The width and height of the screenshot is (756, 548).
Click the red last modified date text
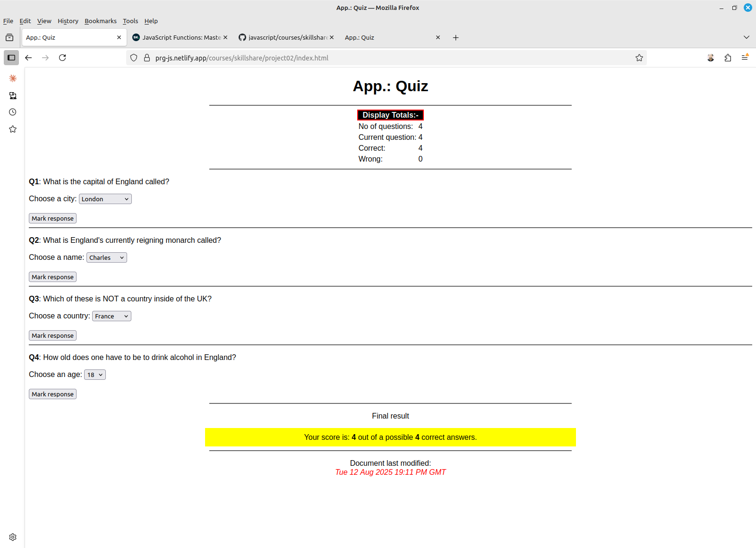coord(390,472)
